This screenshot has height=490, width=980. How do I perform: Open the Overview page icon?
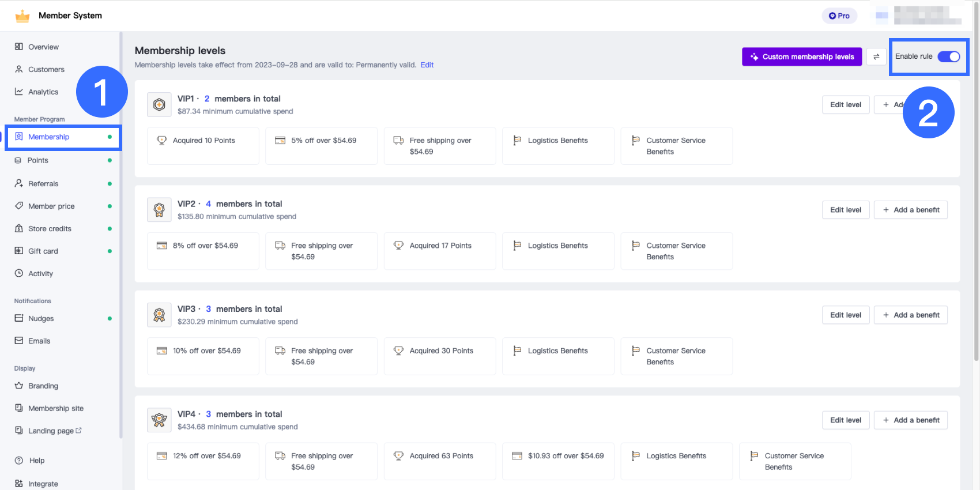(x=19, y=47)
